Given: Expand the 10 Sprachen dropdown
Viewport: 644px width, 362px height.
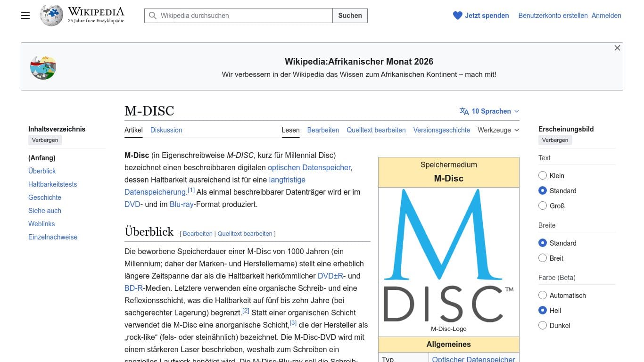Looking at the screenshot, I should [x=489, y=111].
